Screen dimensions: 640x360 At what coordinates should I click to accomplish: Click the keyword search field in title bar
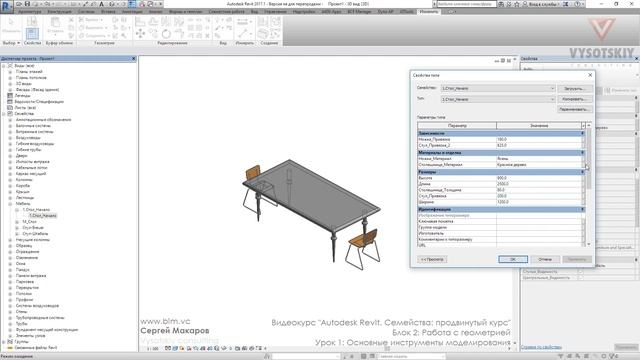point(467,4)
